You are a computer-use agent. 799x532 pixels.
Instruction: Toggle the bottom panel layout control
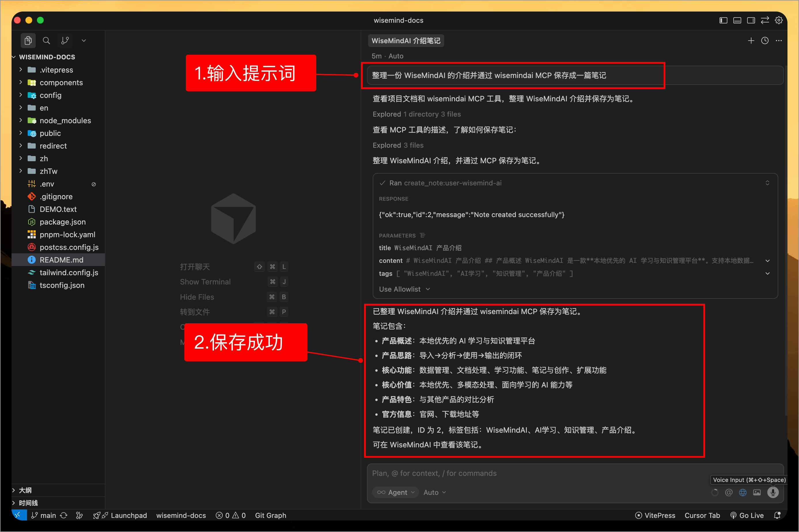coord(737,20)
